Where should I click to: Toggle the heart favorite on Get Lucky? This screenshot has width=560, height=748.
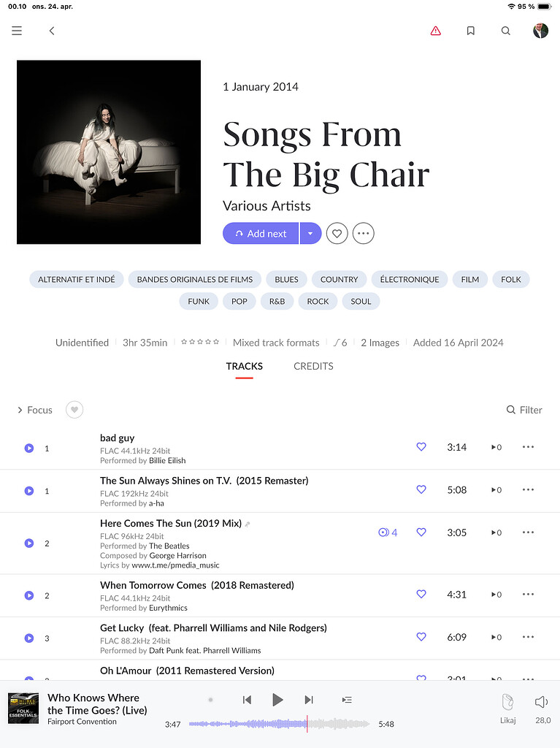point(421,636)
